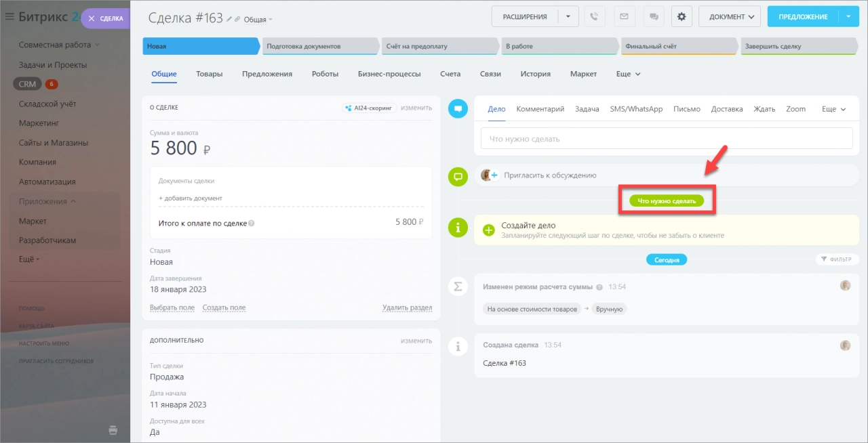868x443 pixels.
Task: Click the printer icon in left sidebar
Action: pyautogui.click(x=113, y=429)
